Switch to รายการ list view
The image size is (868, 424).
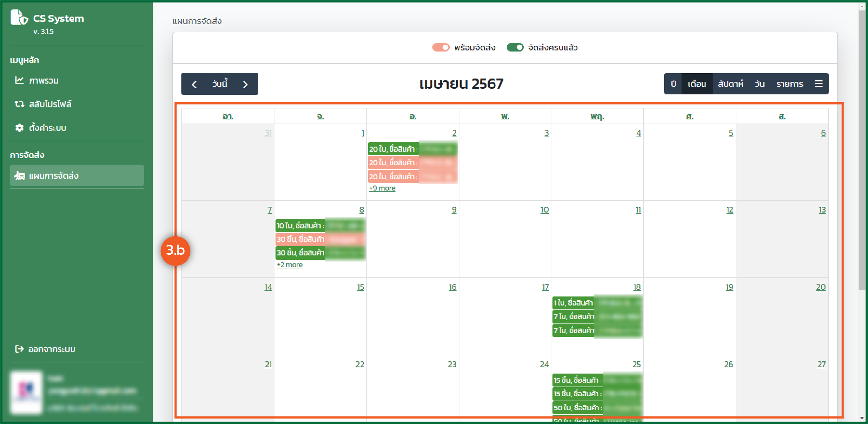coord(789,84)
